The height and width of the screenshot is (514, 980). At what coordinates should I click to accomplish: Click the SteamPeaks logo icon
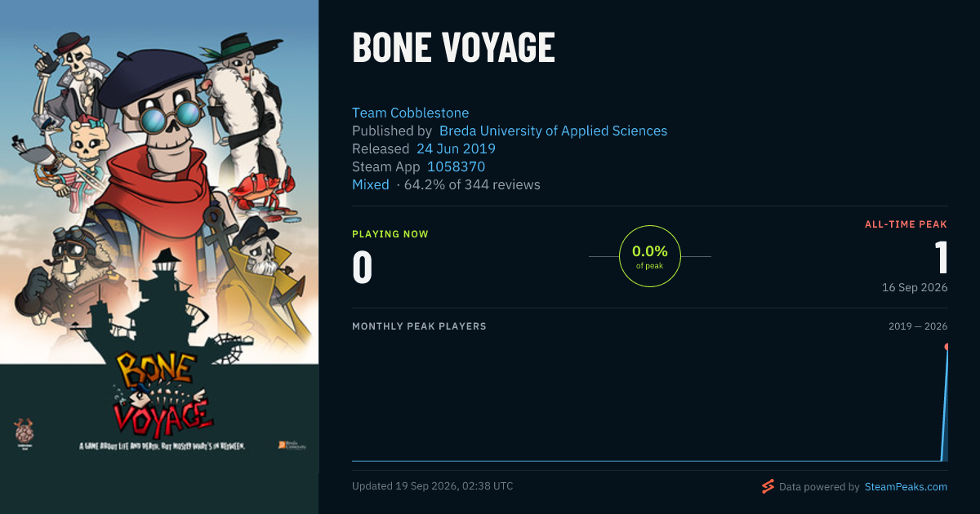click(767, 487)
